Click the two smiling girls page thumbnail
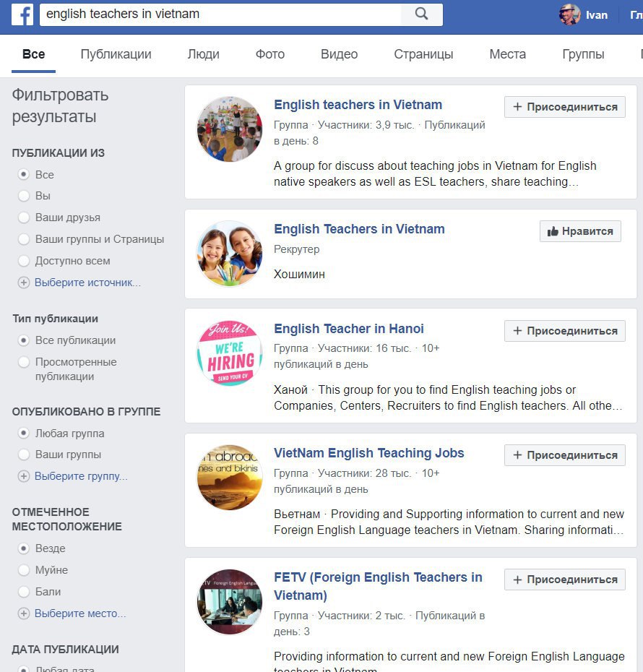Image resolution: width=643 pixels, height=672 pixels. (230, 254)
